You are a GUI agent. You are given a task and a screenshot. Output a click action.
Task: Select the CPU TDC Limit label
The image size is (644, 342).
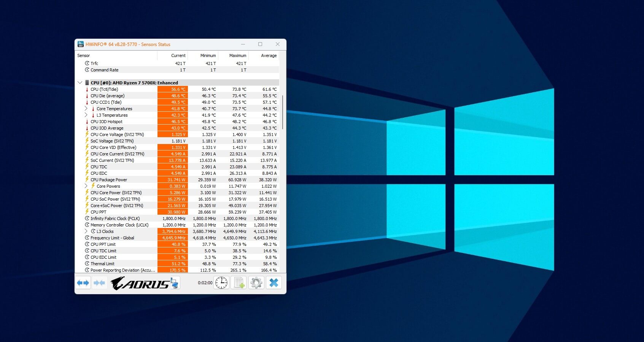tap(103, 251)
